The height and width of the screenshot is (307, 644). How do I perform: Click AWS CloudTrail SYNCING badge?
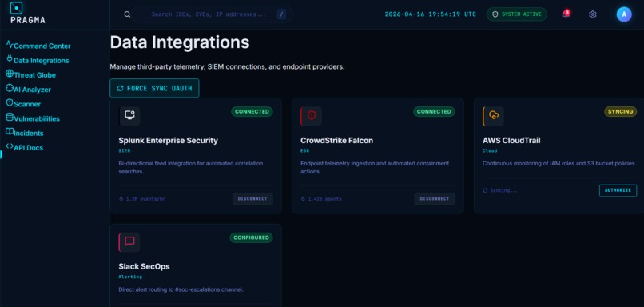[620, 111]
